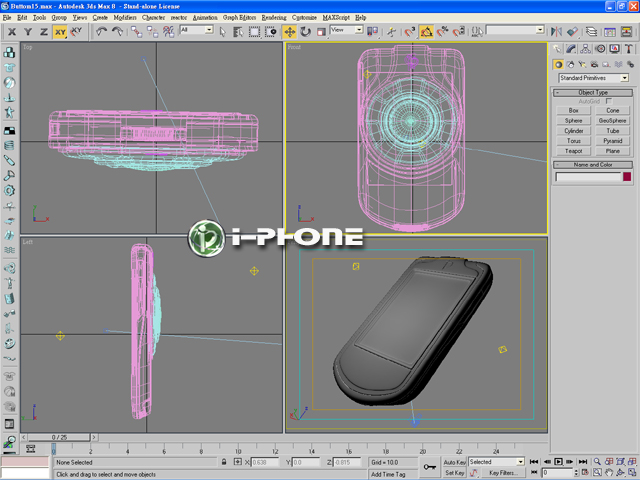Toggle Auto Key animation mode

click(454, 462)
